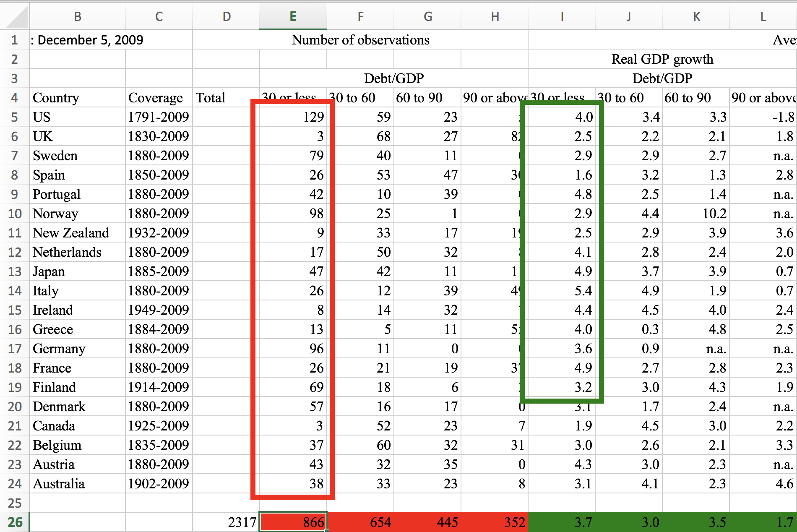
Task: Click Australia's coverage 1902-2009 cell
Action: tap(159, 484)
